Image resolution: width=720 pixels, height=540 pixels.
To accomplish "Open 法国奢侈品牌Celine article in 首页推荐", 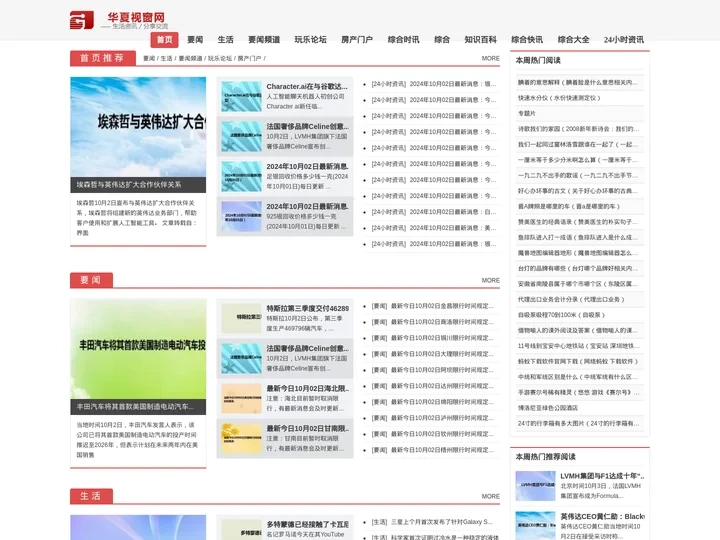I will 307,126.
